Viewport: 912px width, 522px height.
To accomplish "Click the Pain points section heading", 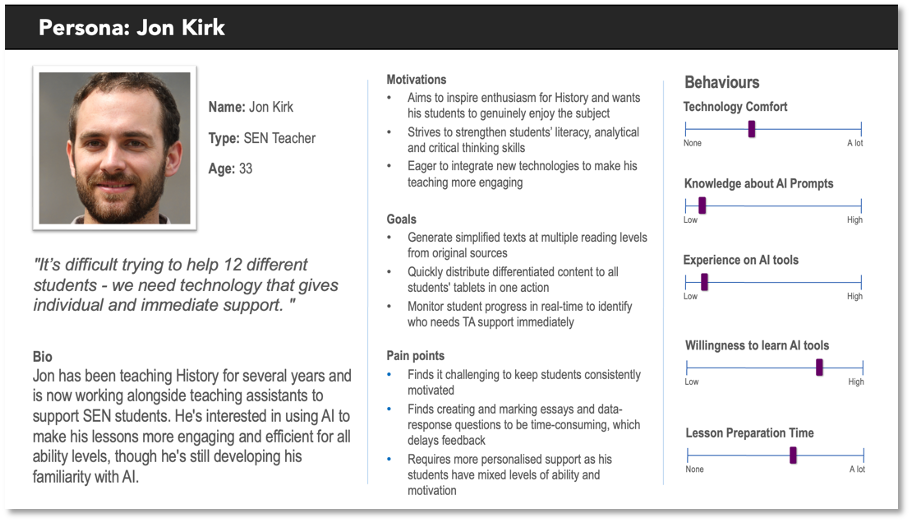I will click(415, 355).
